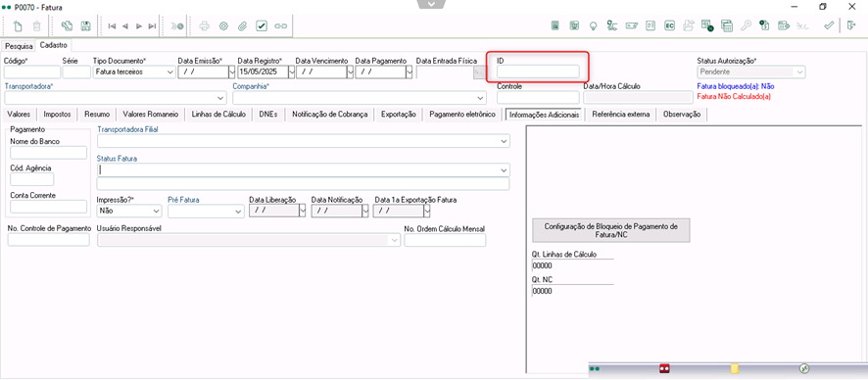
Task: Expand the Companhia combo box
Action: 480,98
